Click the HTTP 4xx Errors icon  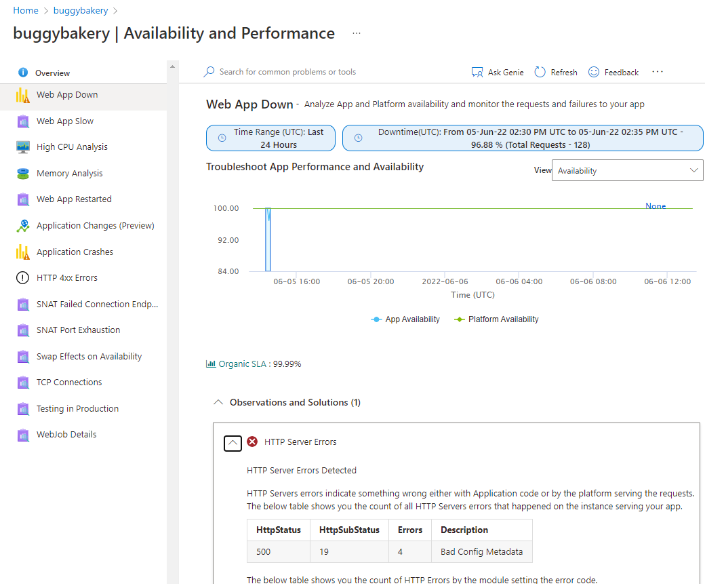(23, 278)
